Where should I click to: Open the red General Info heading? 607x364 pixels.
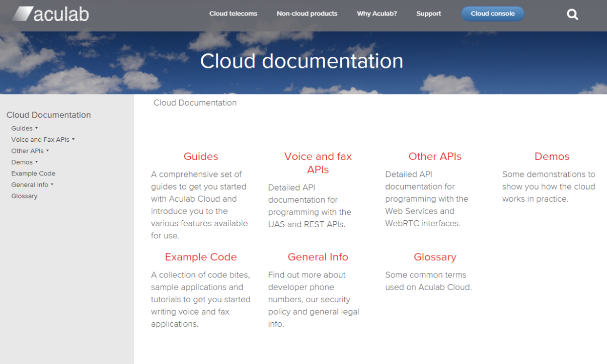point(318,257)
